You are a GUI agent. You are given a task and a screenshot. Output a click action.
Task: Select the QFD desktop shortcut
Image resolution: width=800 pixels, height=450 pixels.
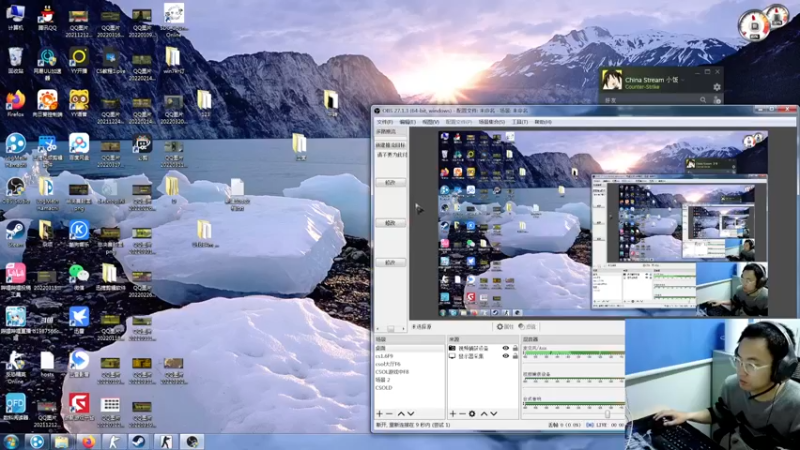coord(15,407)
